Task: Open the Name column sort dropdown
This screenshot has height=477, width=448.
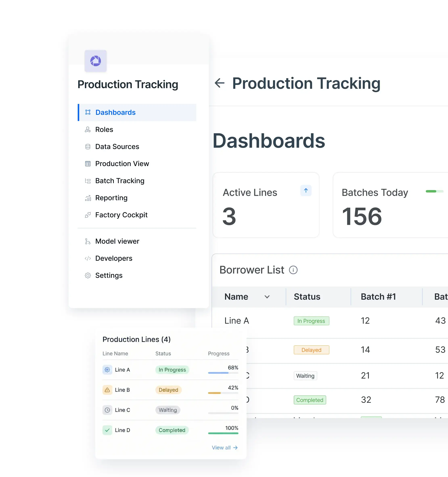Action: point(267,297)
